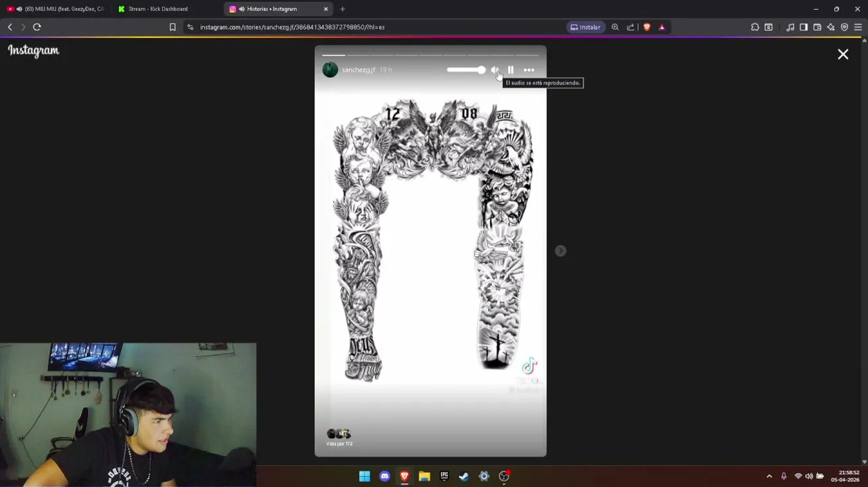Click the Instalar app button

pos(586,27)
